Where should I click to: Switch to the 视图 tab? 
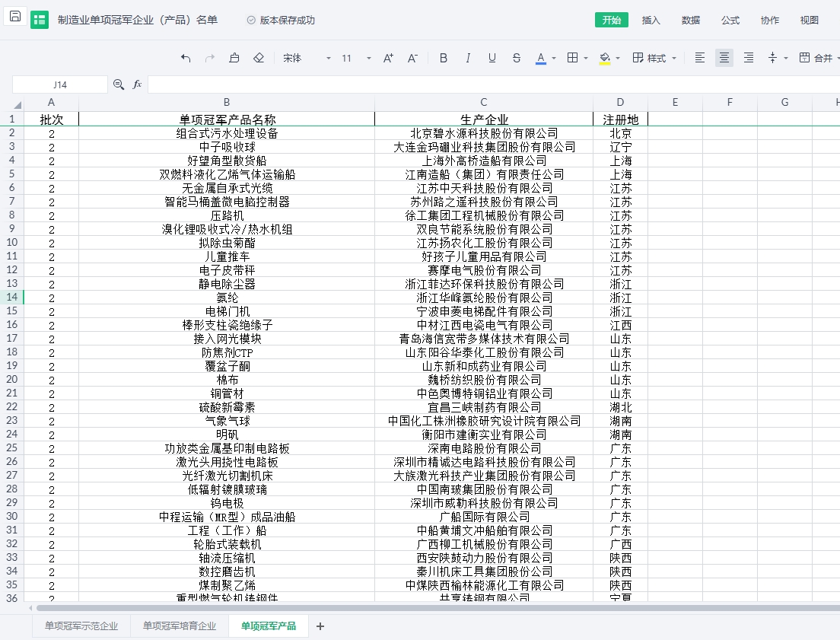(810, 21)
